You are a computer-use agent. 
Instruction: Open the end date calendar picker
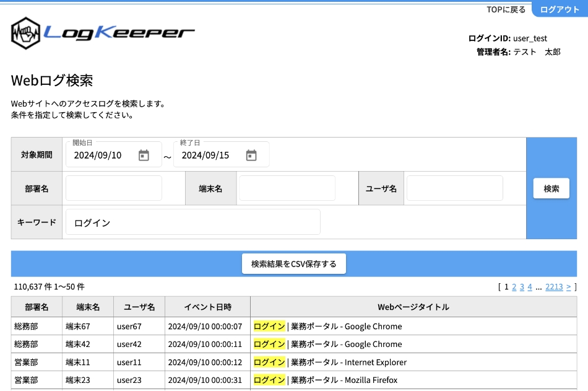(251, 155)
